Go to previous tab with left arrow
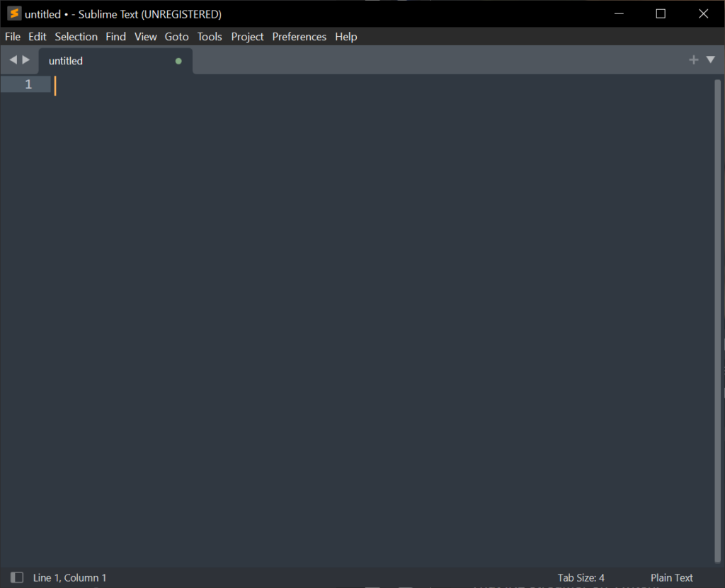 click(x=13, y=59)
